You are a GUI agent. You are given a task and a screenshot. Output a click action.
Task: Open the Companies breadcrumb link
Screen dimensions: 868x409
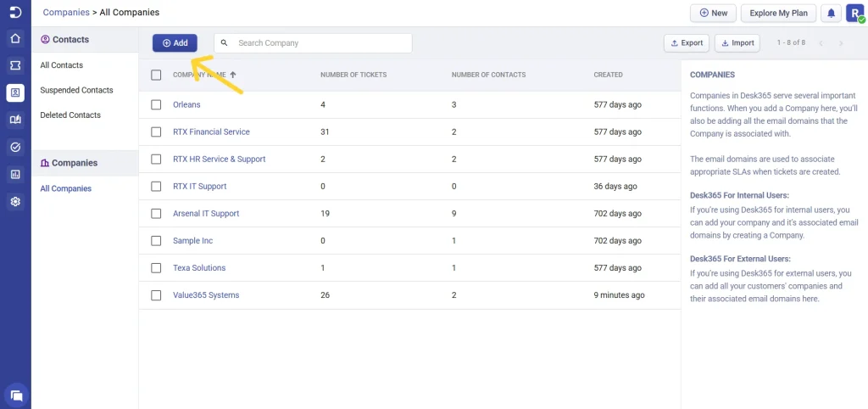pyautogui.click(x=66, y=12)
